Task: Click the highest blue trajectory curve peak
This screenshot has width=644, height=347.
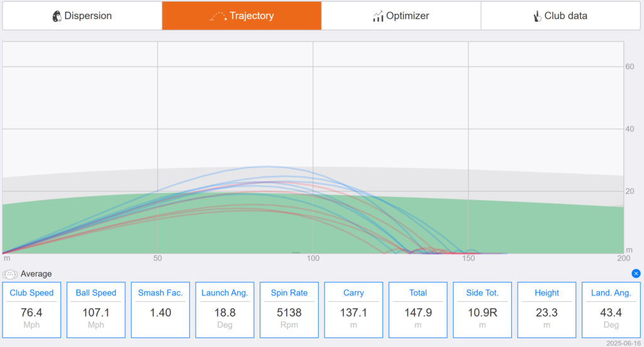Action: (x=267, y=166)
